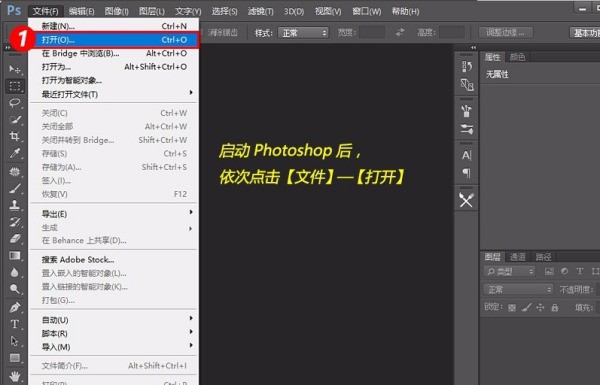This screenshot has width=600, height=385.
Task: Open the Tool presets crossed-tools icon
Action: 466,200
